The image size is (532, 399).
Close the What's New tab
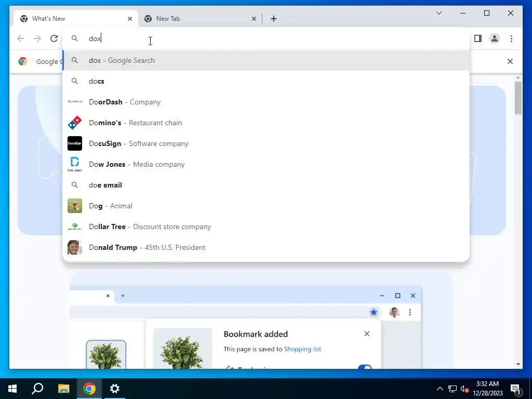(129, 19)
